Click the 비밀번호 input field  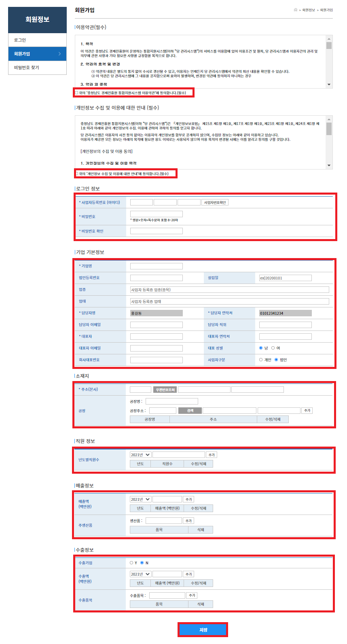pyautogui.click(x=157, y=214)
